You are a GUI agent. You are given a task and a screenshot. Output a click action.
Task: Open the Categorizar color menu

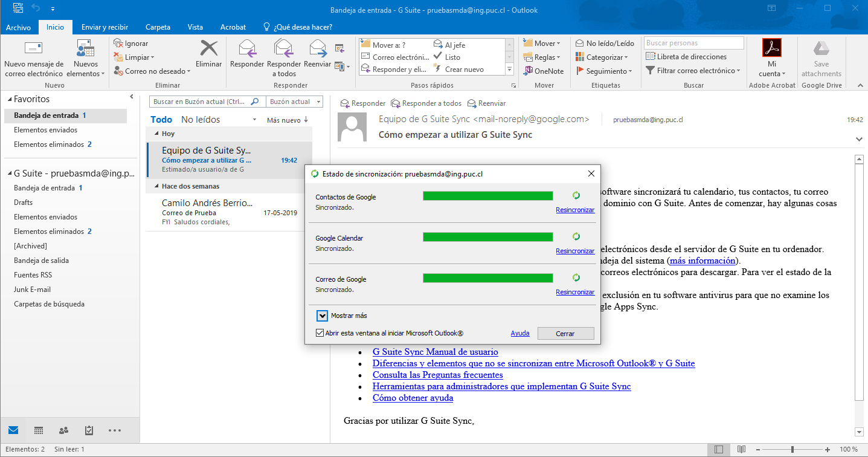[602, 57]
